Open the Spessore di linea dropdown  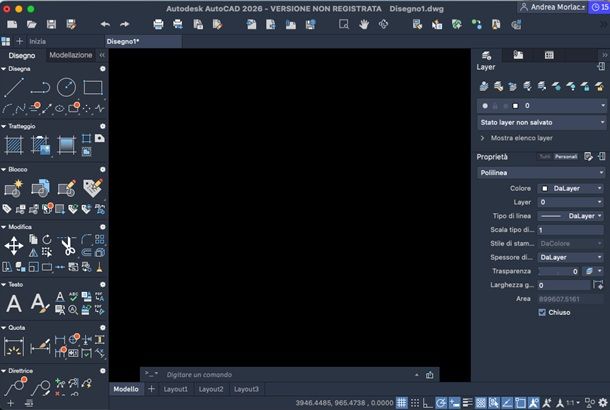pos(571,257)
